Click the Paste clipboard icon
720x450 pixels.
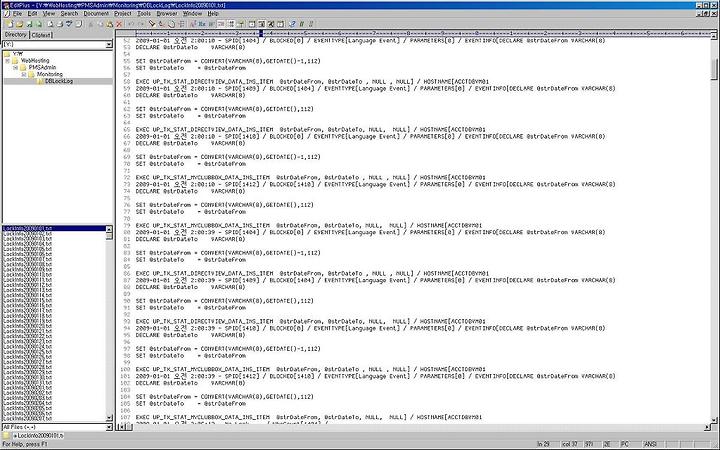(x=110, y=24)
